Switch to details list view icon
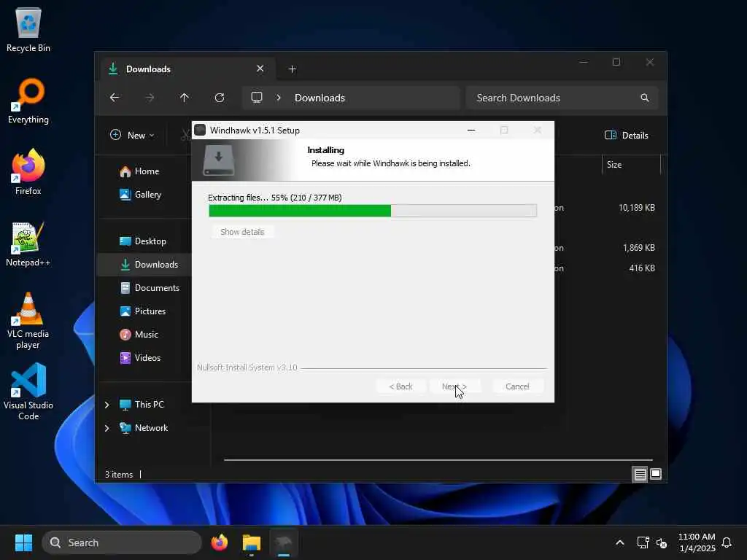The height and width of the screenshot is (560, 747). point(640,474)
